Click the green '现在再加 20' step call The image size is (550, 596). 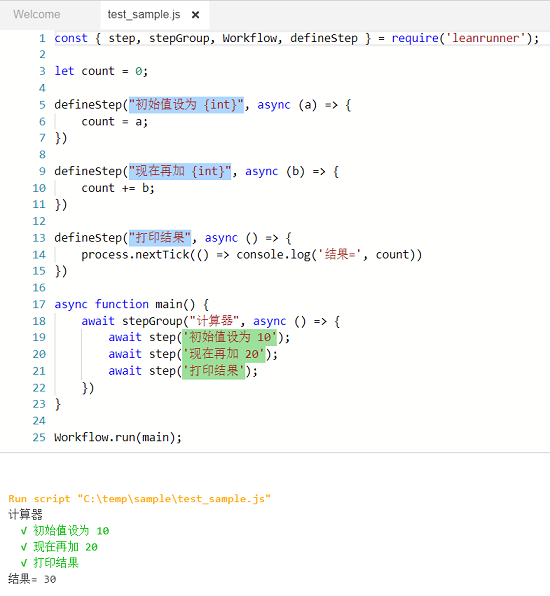(223, 354)
